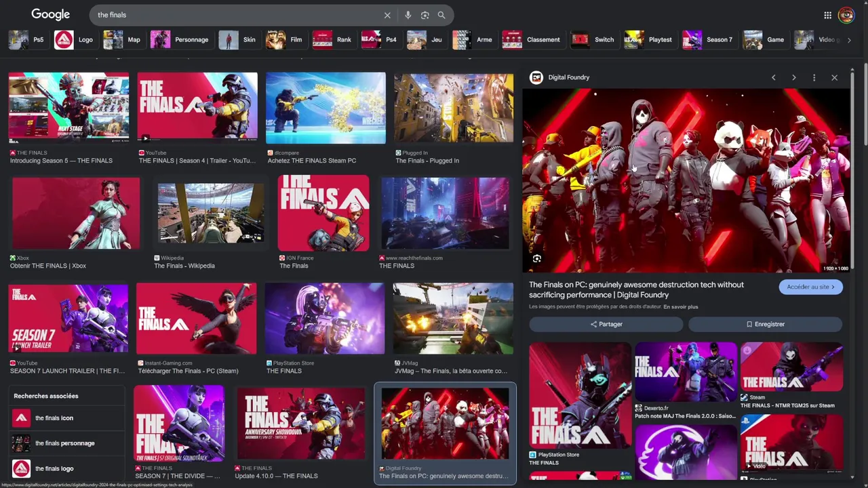Viewport: 868px width, 488px height.
Task: Close the Digital Foundry preview panel
Action: (834, 77)
